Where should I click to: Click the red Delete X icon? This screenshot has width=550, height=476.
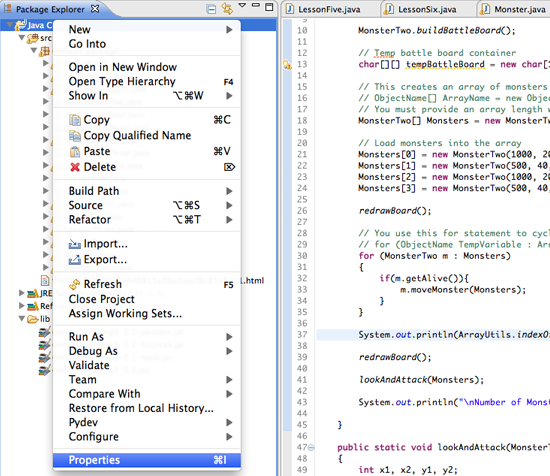75,167
